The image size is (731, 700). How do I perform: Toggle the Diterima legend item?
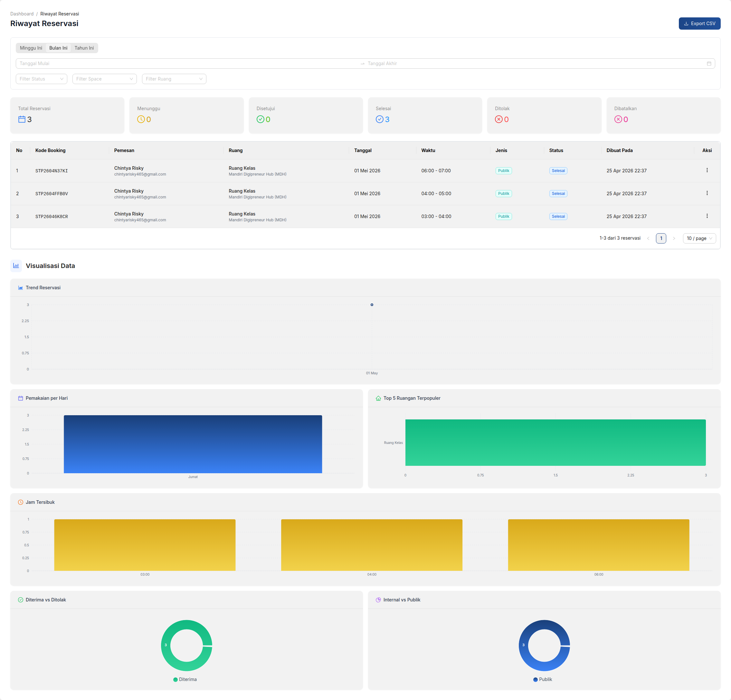pyautogui.click(x=185, y=679)
